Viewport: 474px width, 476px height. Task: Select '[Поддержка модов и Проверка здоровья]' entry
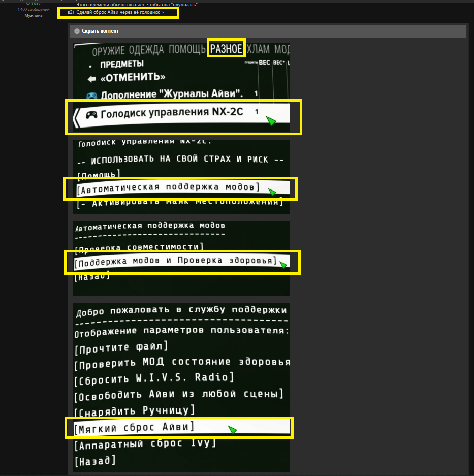(175, 261)
